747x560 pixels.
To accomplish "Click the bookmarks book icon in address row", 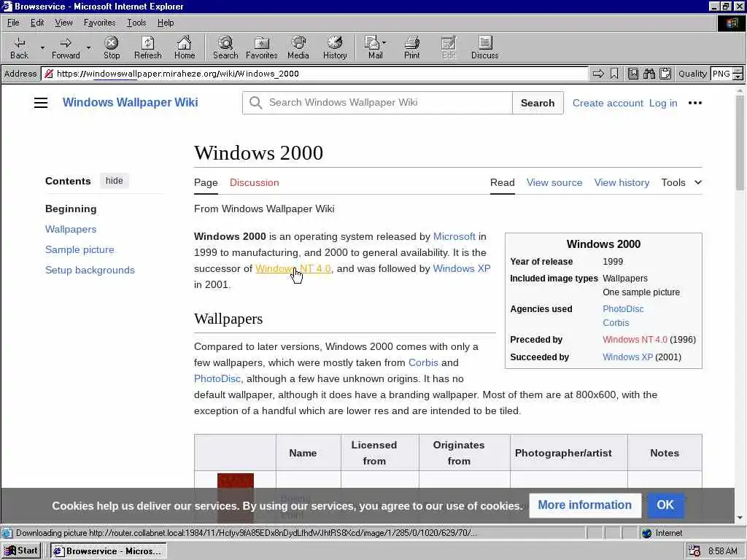I will pos(632,74).
